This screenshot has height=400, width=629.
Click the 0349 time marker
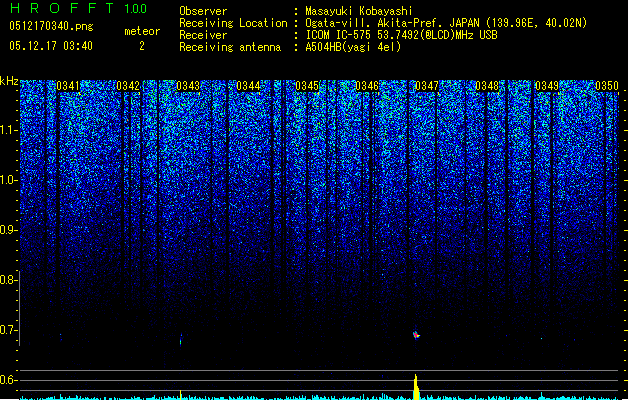(x=547, y=86)
